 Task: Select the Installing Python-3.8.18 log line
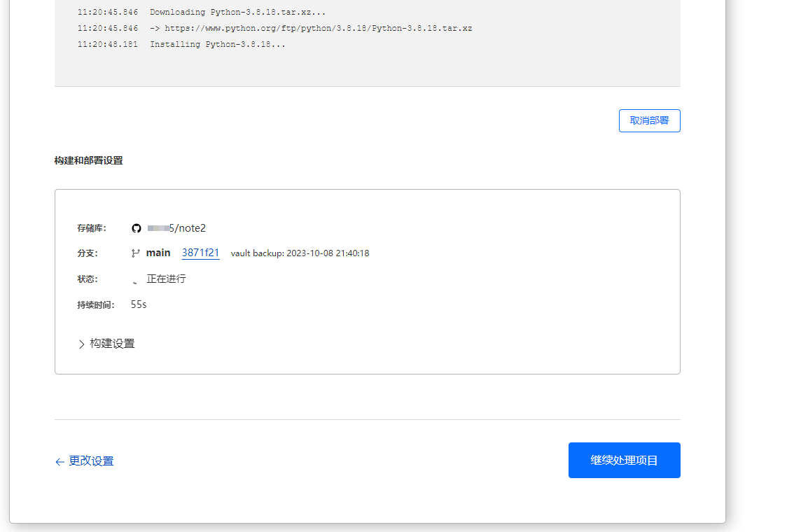[217, 45]
